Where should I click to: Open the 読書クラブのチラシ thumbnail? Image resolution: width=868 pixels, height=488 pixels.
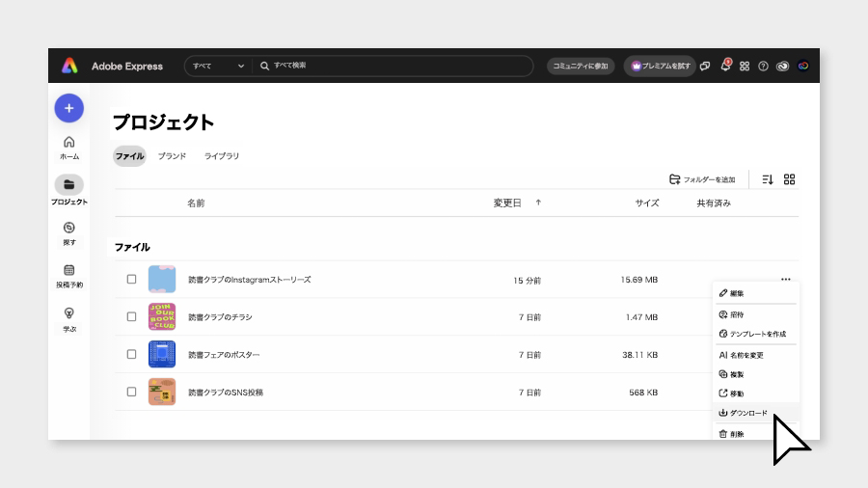pyautogui.click(x=162, y=316)
